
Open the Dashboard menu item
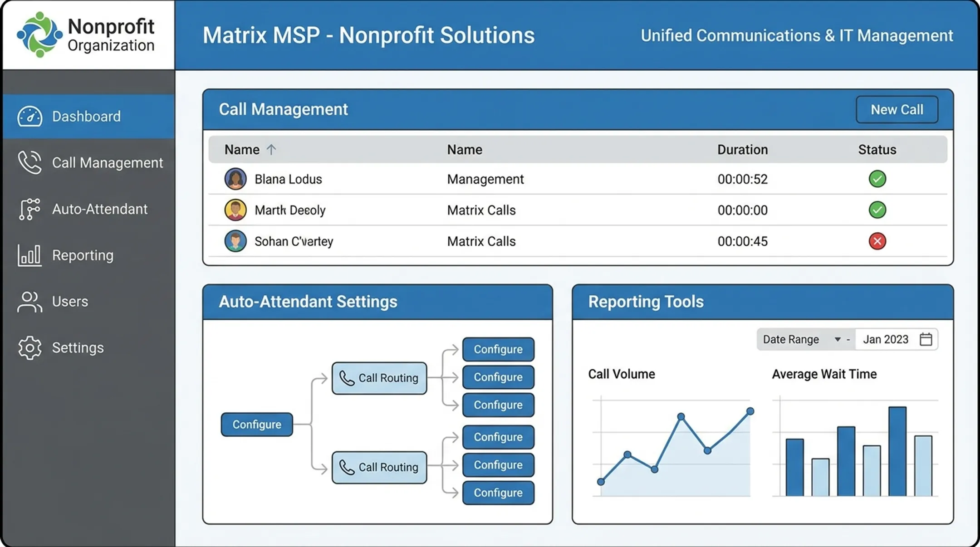[88, 117]
